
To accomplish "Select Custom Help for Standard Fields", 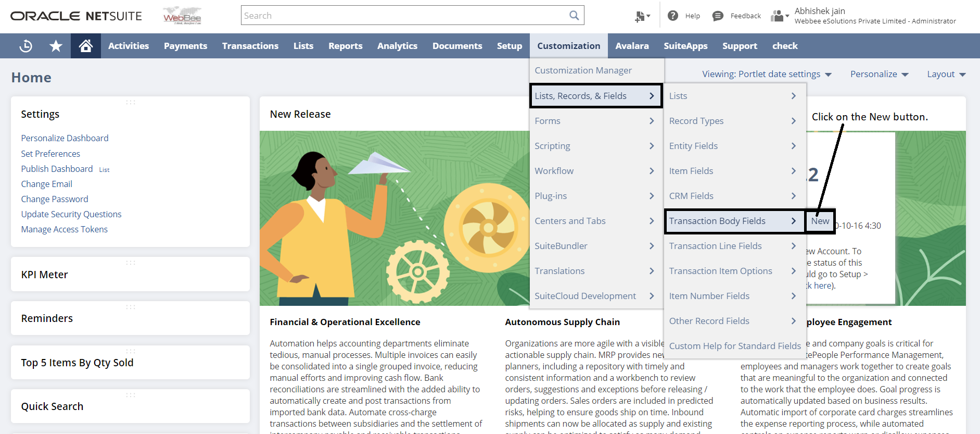I will tap(735, 346).
